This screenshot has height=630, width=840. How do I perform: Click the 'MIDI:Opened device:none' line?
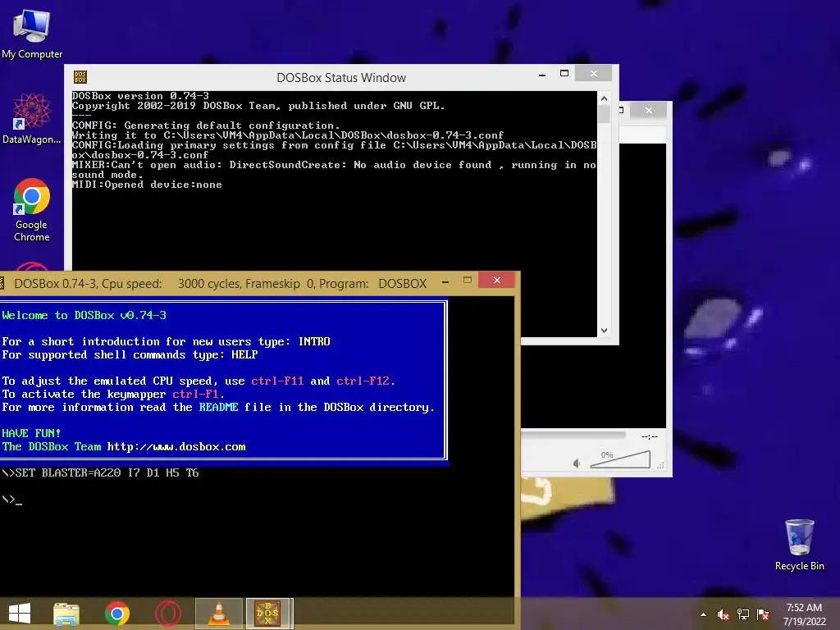(147, 185)
